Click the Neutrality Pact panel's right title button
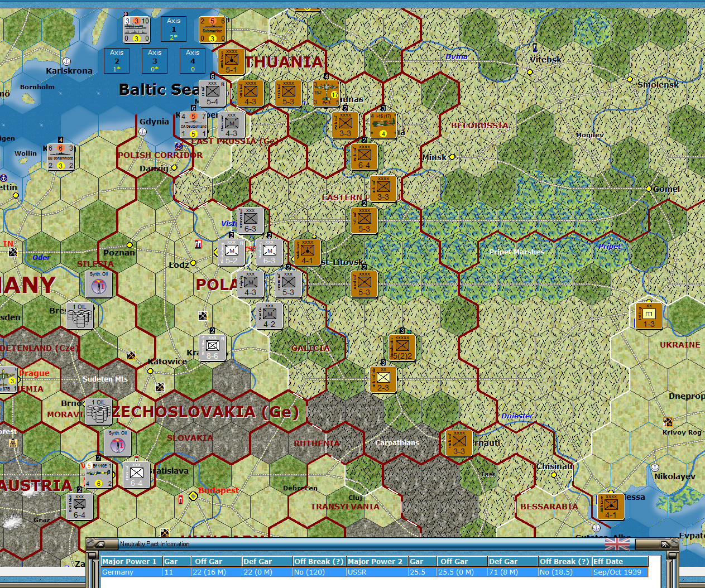 pyautogui.click(x=665, y=544)
